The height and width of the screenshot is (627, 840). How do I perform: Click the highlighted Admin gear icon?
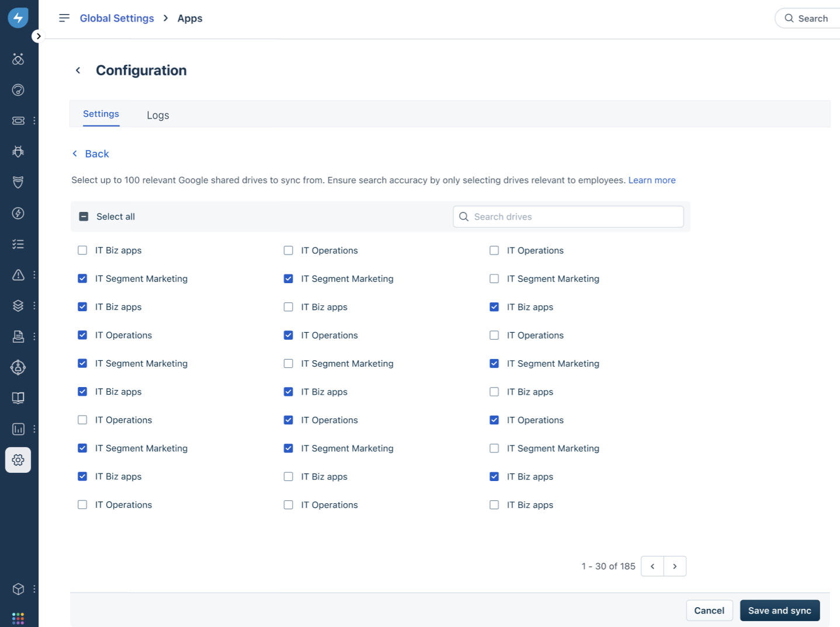coord(18,460)
